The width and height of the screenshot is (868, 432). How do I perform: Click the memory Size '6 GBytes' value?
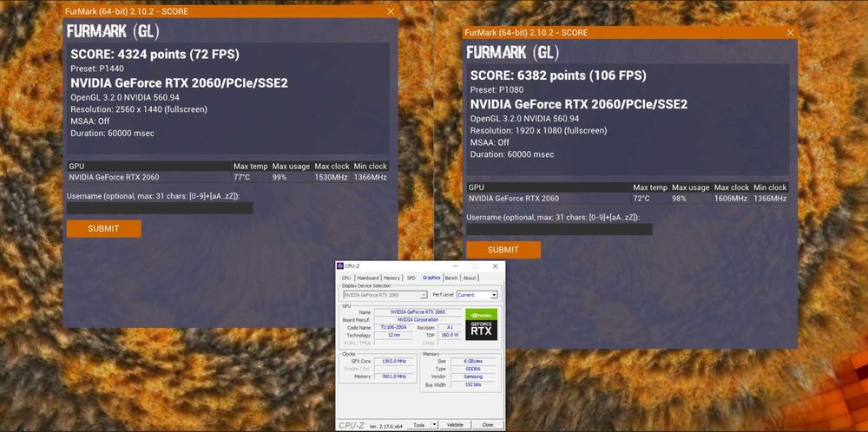[x=473, y=361]
